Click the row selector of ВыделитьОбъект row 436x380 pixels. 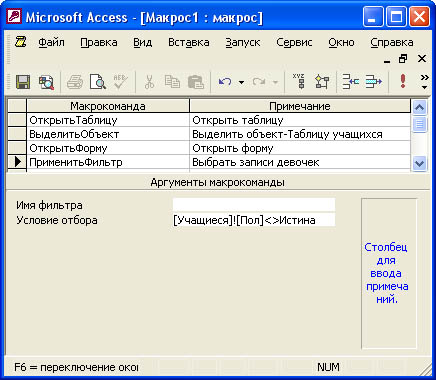pyautogui.click(x=17, y=134)
